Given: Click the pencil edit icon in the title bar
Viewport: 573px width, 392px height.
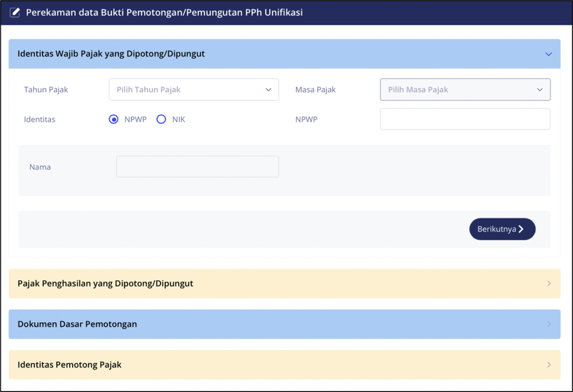Looking at the screenshot, I should (14, 12).
